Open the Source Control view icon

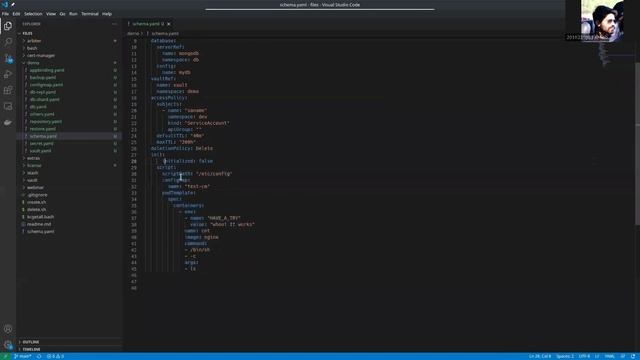coord(8,58)
